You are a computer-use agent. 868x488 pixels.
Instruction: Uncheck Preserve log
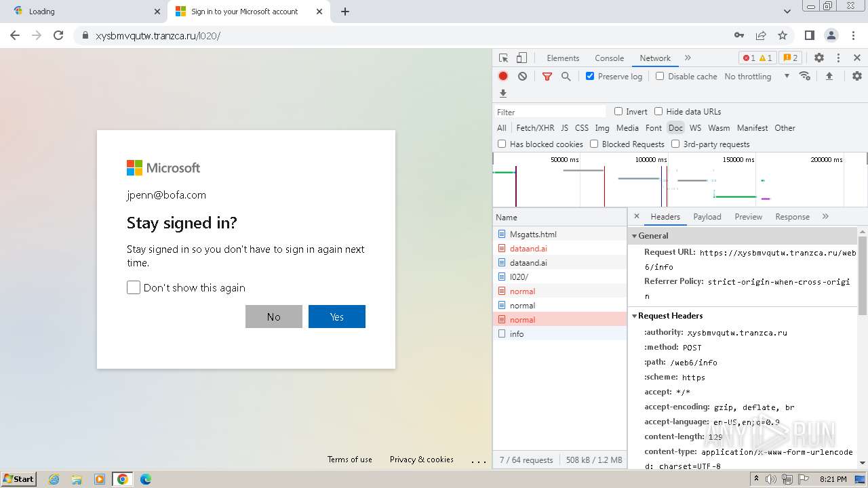[x=590, y=76]
